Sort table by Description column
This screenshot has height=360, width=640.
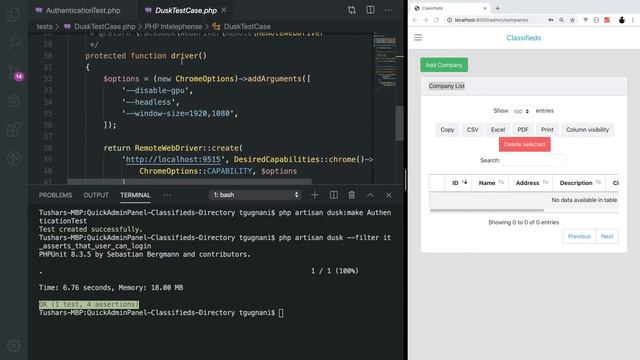click(580, 183)
